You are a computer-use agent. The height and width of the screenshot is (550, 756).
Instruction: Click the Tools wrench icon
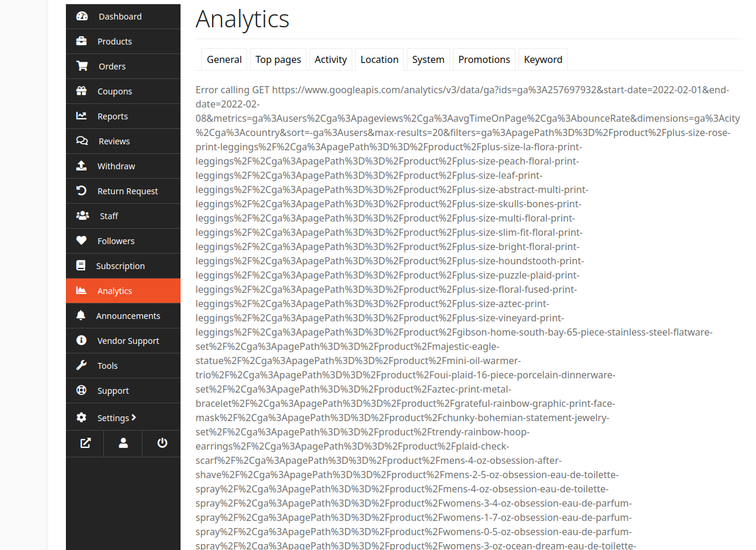81,366
